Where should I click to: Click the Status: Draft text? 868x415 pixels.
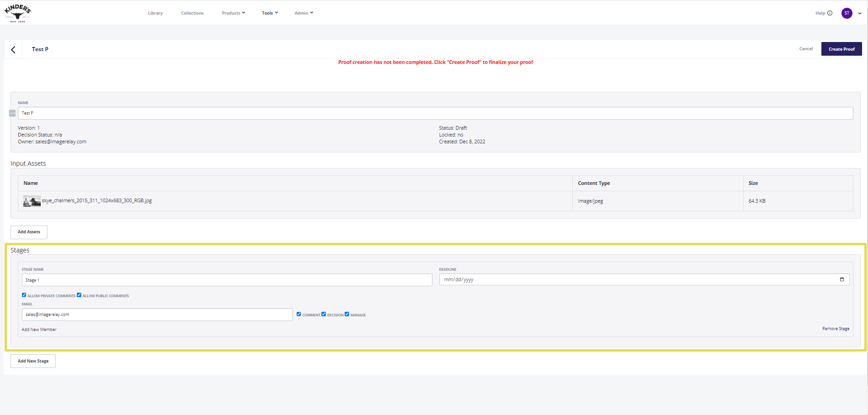[453, 128]
